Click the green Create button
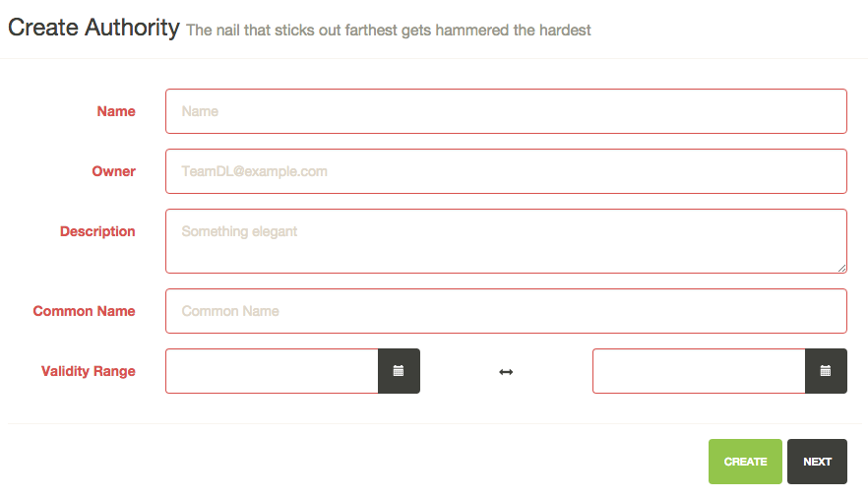The height and width of the screenshot is (498, 868). pos(745,462)
